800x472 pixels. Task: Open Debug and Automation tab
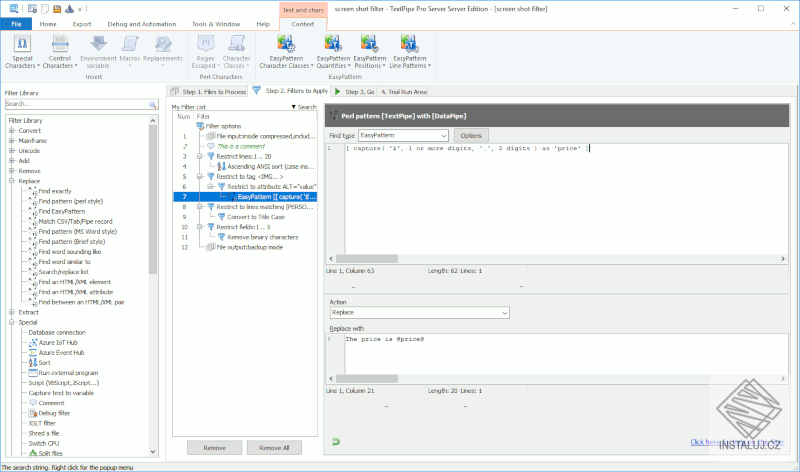(x=141, y=24)
